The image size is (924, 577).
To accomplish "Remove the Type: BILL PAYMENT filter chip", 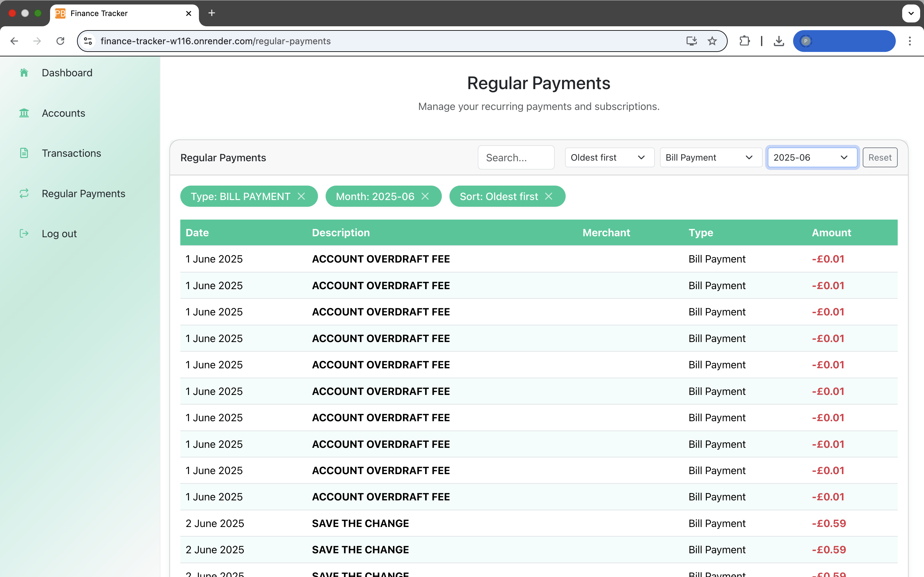I will pyautogui.click(x=302, y=196).
